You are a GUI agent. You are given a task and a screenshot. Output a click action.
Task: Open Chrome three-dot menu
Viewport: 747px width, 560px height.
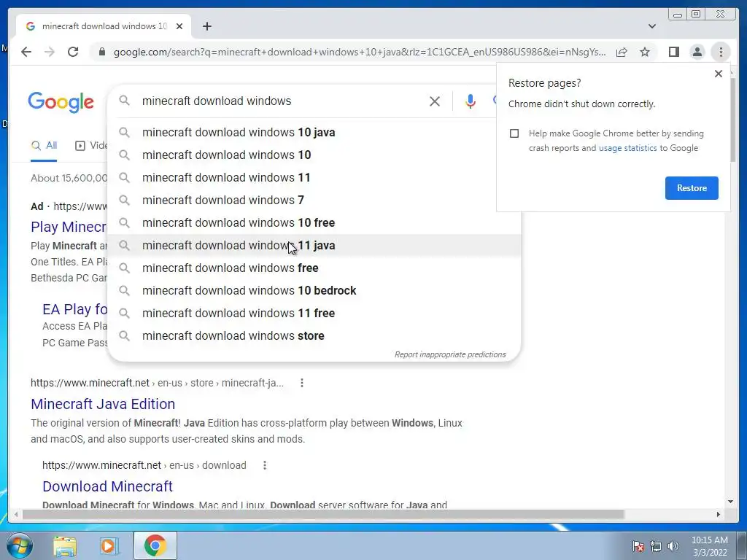click(x=721, y=52)
